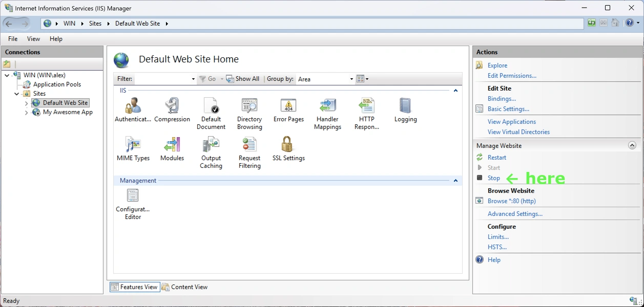644x307 pixels.
Task: Collapse the Management group section
Action: pos(455,181)
